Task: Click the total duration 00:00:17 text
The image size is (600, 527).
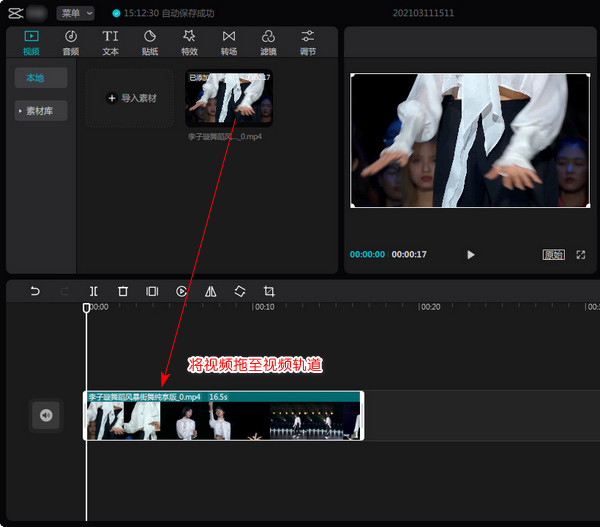Action: (x=409, y=255)
